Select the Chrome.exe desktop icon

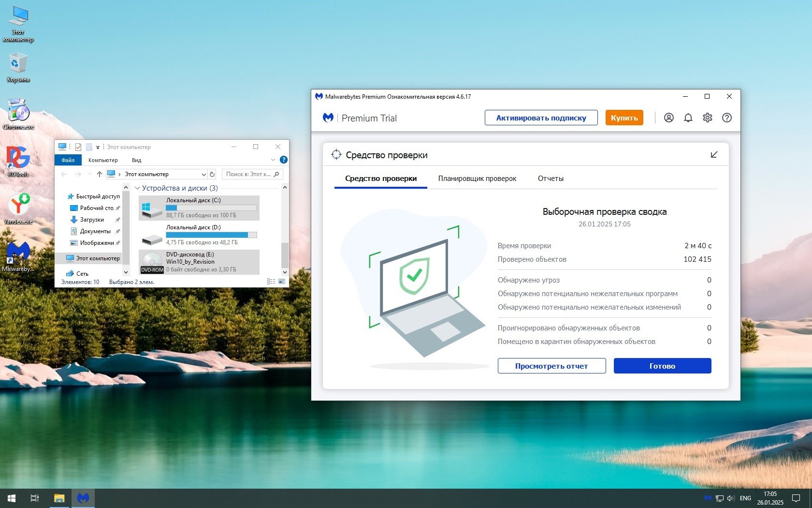click(x=18, y=114)
